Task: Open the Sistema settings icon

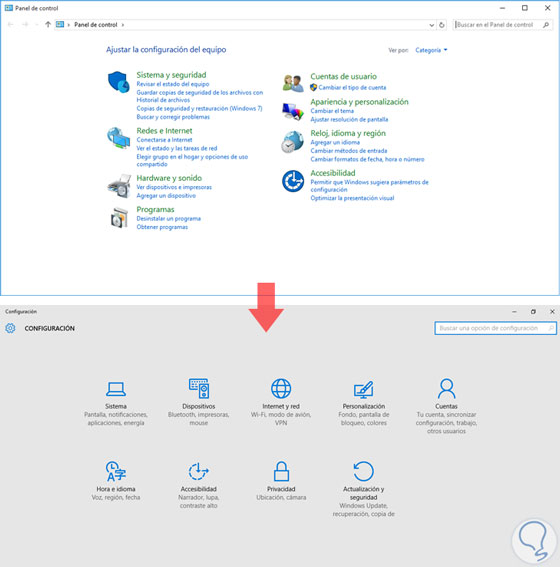Action: (x=116, y=389)
